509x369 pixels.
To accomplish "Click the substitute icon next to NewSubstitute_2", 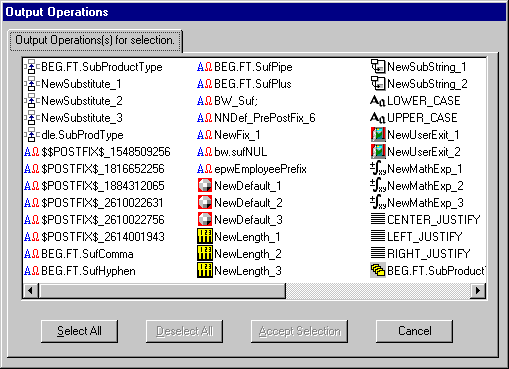I will click(x=31, y=101).
